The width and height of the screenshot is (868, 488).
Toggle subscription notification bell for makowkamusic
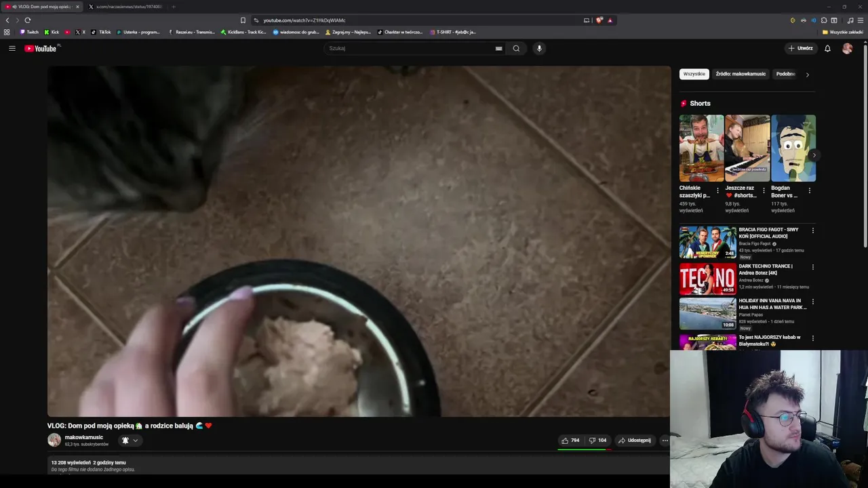130,441
